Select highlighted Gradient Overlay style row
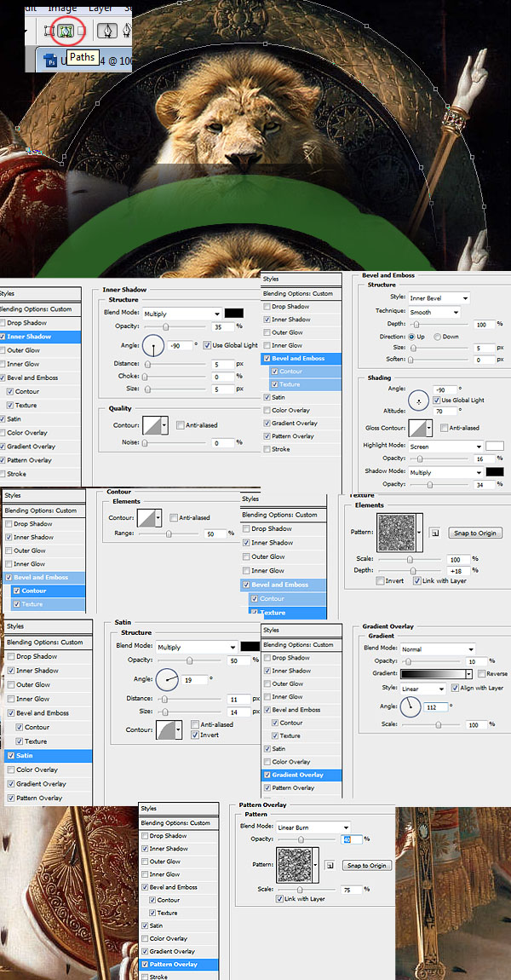Screen dimensions: 511x980 click(x=301, y=775)
